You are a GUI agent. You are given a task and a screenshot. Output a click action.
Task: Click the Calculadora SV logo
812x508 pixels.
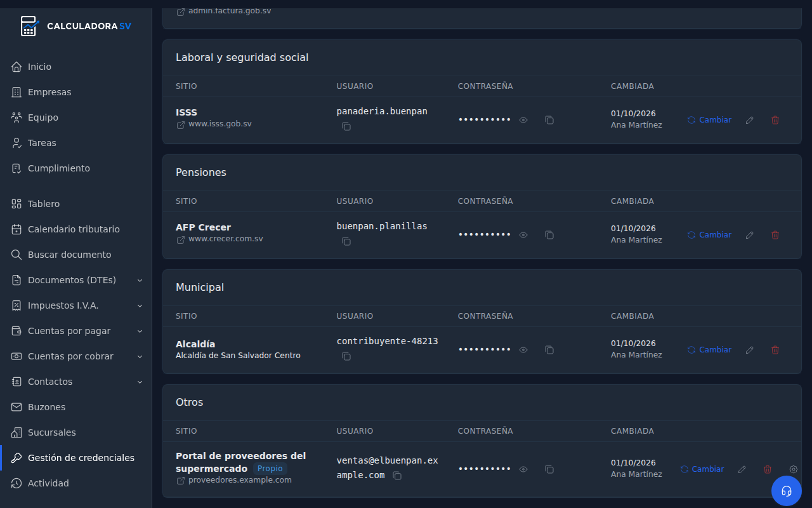(x=76, y=26)
